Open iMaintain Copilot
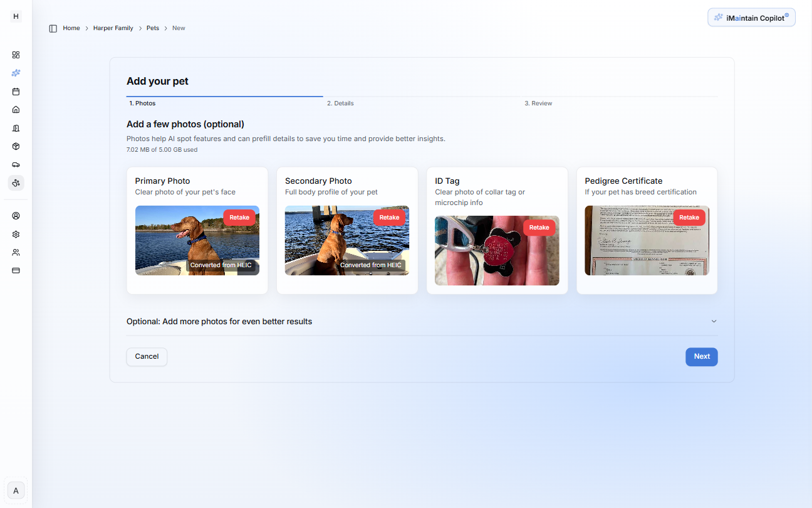Image resolution: width=812 pixels, height=508 pixels. click(x=751, y=17)
